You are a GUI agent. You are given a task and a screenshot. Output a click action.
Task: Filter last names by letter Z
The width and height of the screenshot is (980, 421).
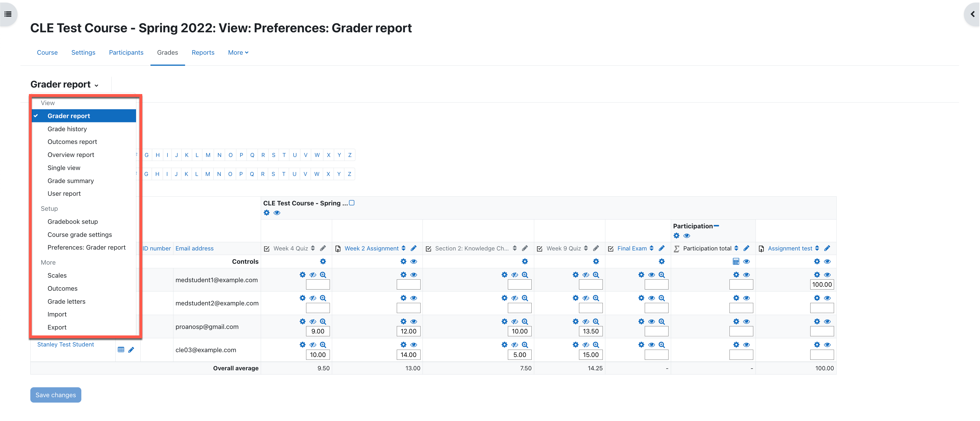pyautogui.click(x=350, y=174)
